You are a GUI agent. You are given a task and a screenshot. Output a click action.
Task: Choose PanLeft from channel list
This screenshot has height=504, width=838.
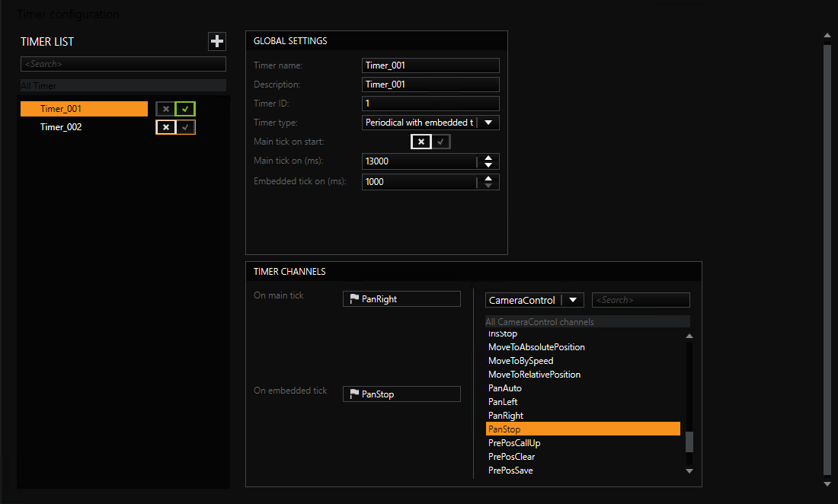click(503, 402)
